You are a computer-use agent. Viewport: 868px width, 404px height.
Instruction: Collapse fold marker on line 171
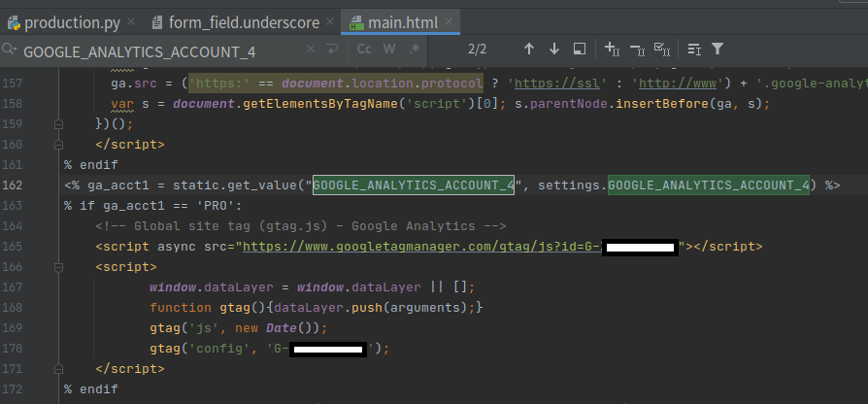[x=58, y=369]
